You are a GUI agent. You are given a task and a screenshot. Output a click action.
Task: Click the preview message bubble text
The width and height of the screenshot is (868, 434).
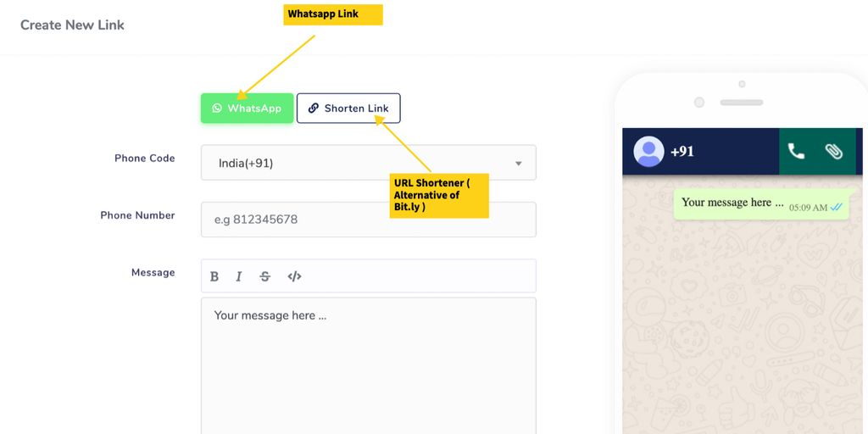click(x=732, y=202)
